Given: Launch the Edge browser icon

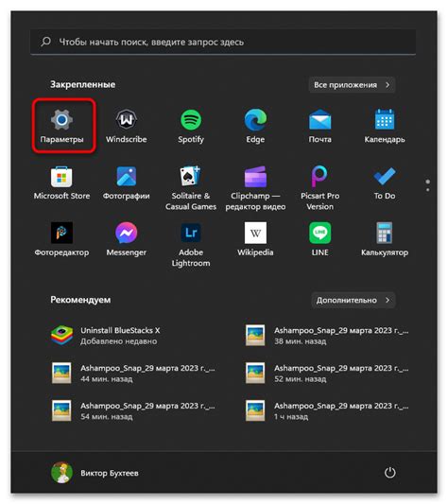Looking at the screenshot, I should [x=255, y=119].
